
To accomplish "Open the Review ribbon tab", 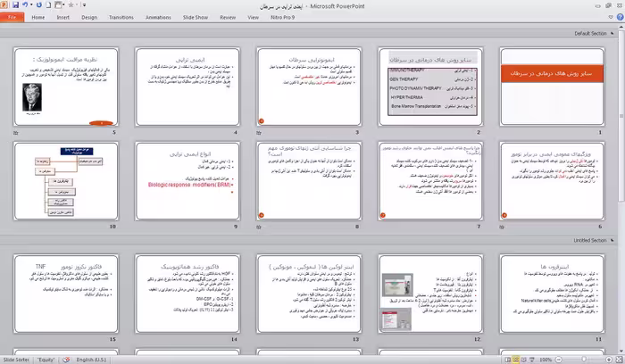I will coord(228,17).
